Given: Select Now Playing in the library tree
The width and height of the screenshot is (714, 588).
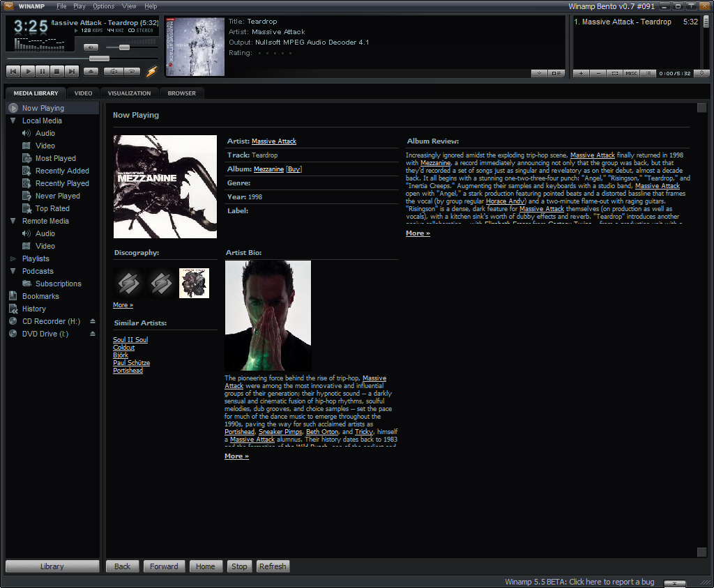Looking at the screenshot, I should tap(52, 108).
